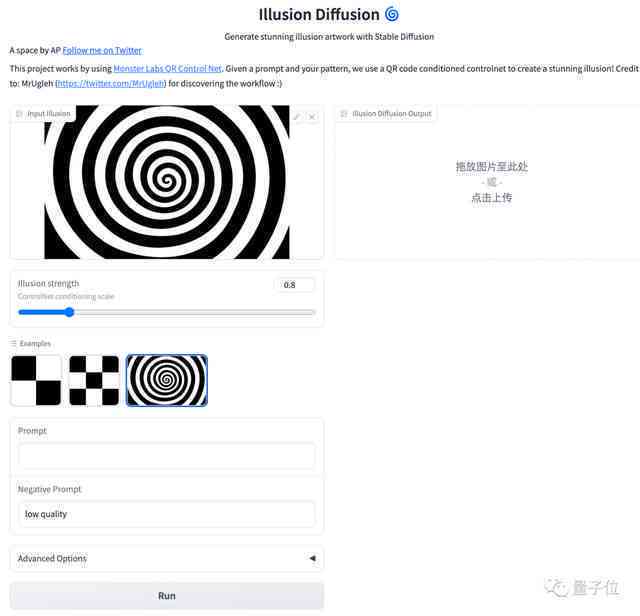
Task: Remove the input illusion image with X
Action: [x=312, y=117]
